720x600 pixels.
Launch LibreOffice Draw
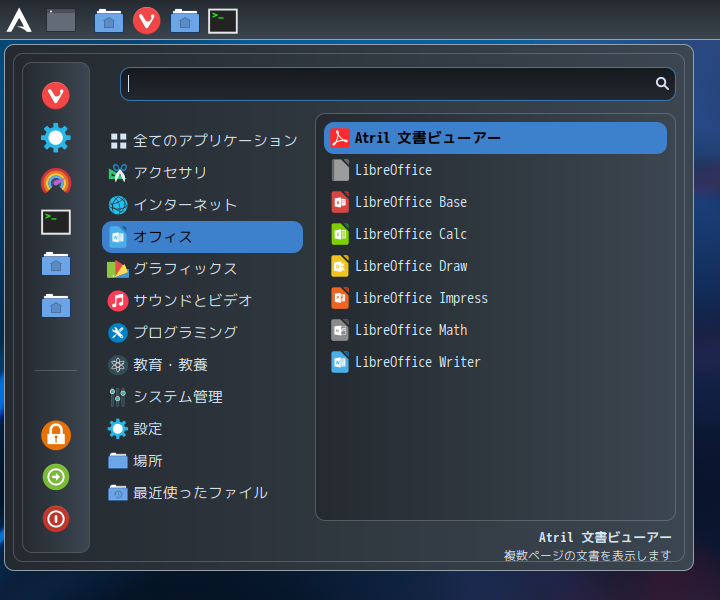tap(495, 266)
